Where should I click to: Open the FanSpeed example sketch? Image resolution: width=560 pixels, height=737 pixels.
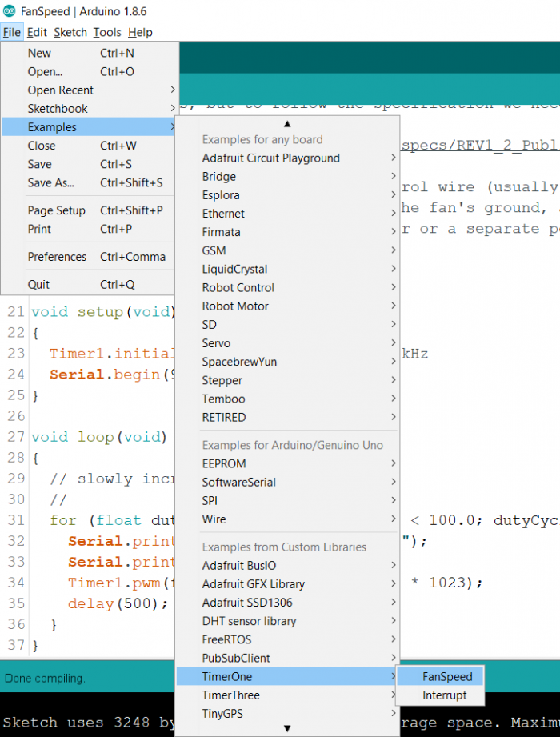[447, 676]
